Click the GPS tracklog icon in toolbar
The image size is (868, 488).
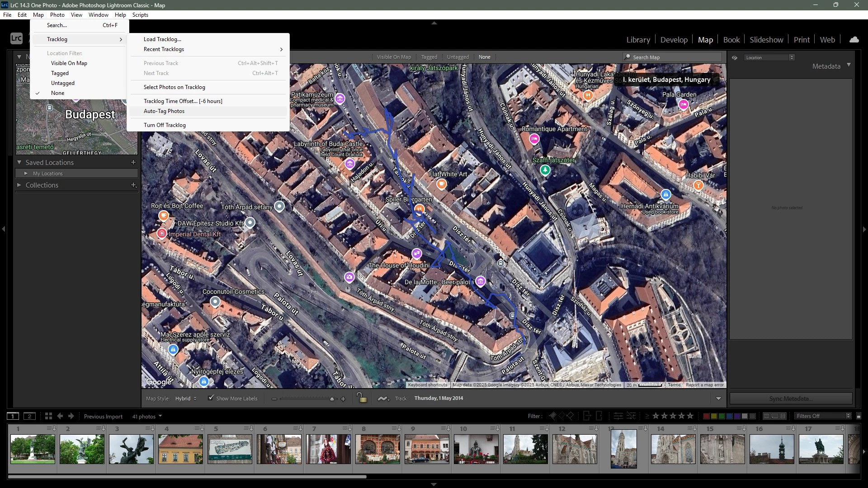point(383,399)
